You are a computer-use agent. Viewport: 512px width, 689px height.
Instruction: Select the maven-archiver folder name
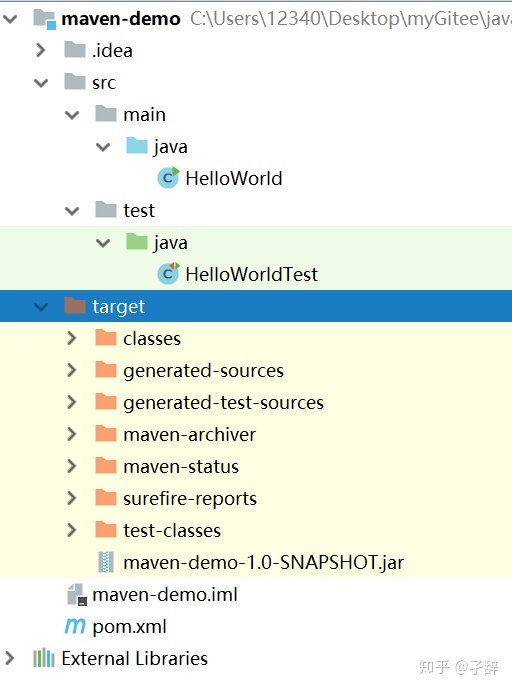(x=189, y=435)
